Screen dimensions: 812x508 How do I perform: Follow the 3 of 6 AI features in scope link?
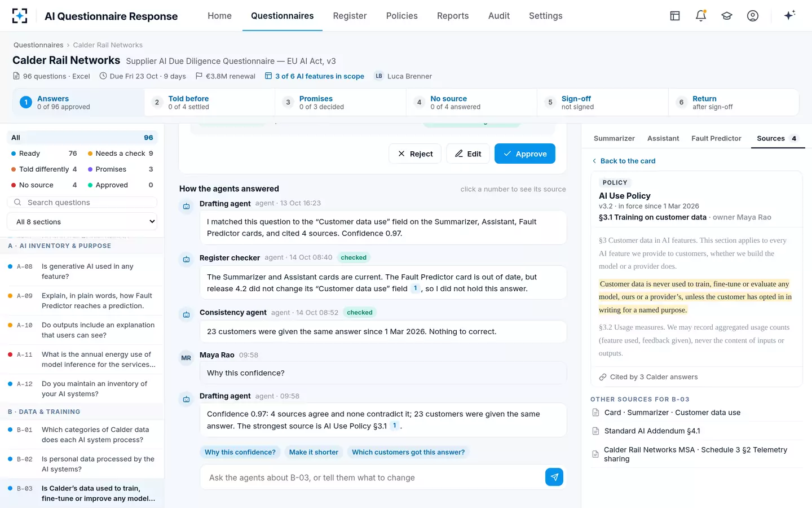point(315,76)
